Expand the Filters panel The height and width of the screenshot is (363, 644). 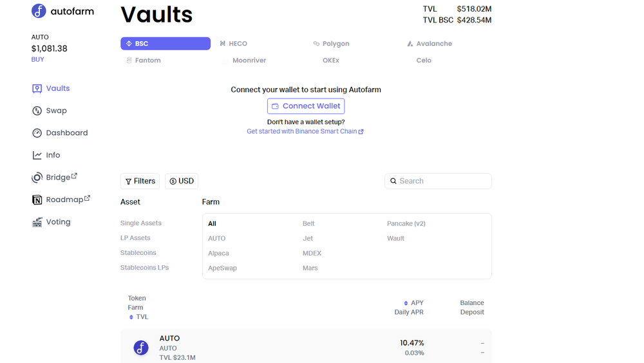coord(140,181)
